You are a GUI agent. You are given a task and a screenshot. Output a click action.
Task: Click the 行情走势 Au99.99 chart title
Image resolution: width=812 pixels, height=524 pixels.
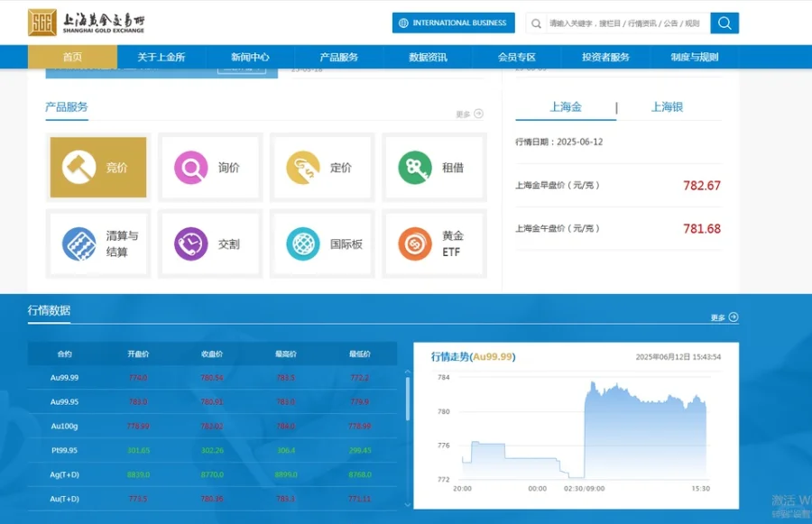tap(474, 357)
